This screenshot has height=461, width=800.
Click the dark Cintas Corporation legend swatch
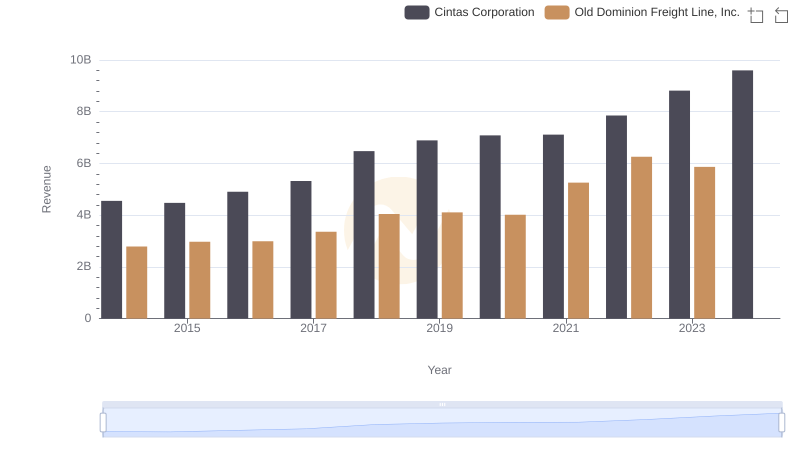417,12
